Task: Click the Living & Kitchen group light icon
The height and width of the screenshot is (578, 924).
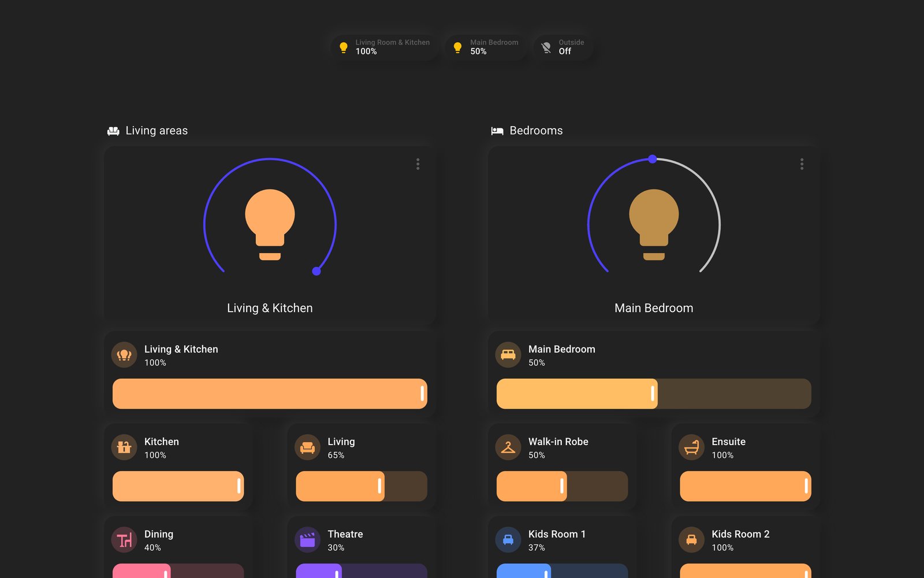Action: (x=124, y=355)
